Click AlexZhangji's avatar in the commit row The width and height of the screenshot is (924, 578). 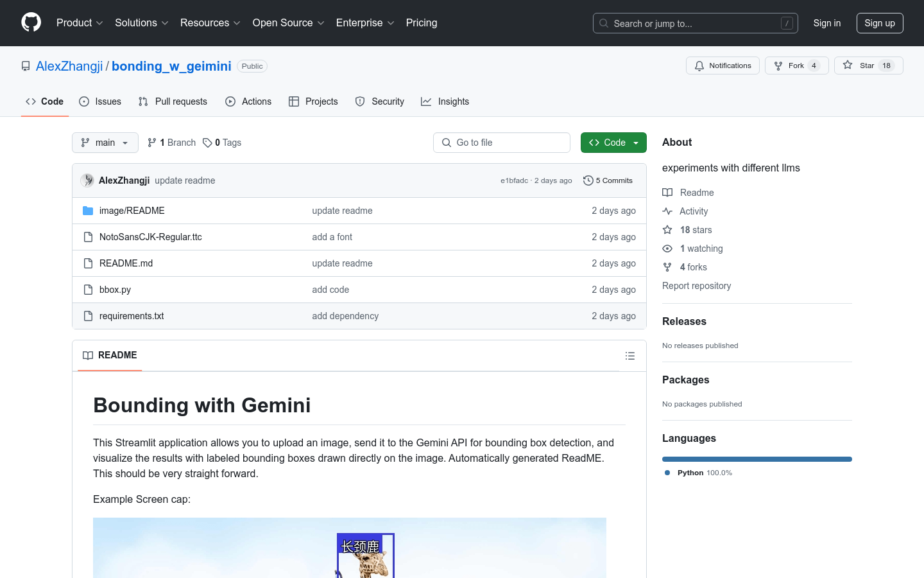tap(87, 180)
